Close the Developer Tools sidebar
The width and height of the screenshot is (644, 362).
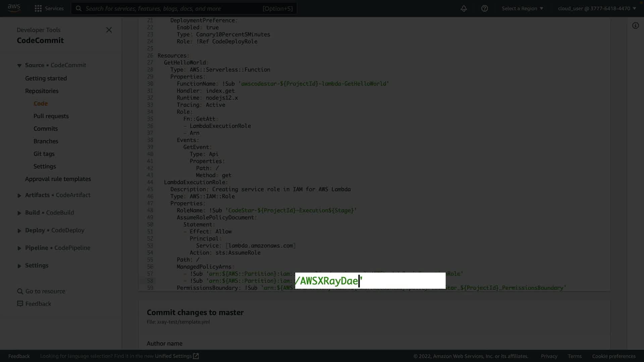click(109, 30)
